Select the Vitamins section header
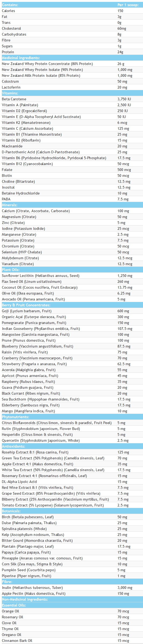 pos(71,93)
